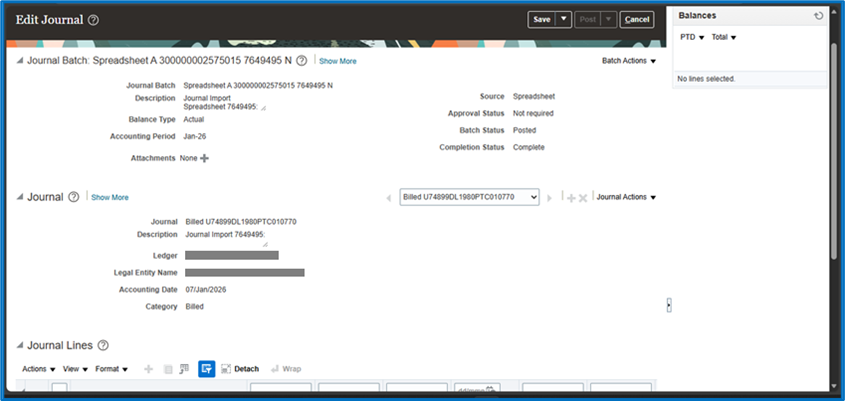Viewport: 845px width, 401px height.
Task: Click the freeze column icon in Journal Lines toolbar
Action: pos(184,369)
